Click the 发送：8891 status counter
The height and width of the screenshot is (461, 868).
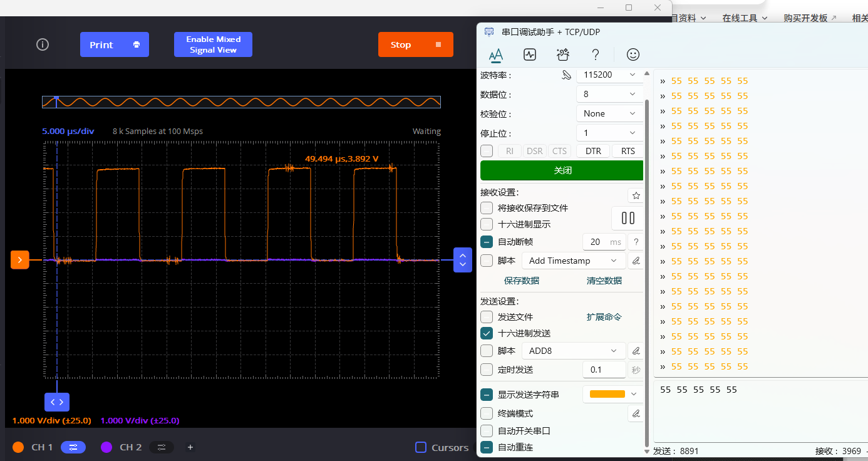[676, 451]
